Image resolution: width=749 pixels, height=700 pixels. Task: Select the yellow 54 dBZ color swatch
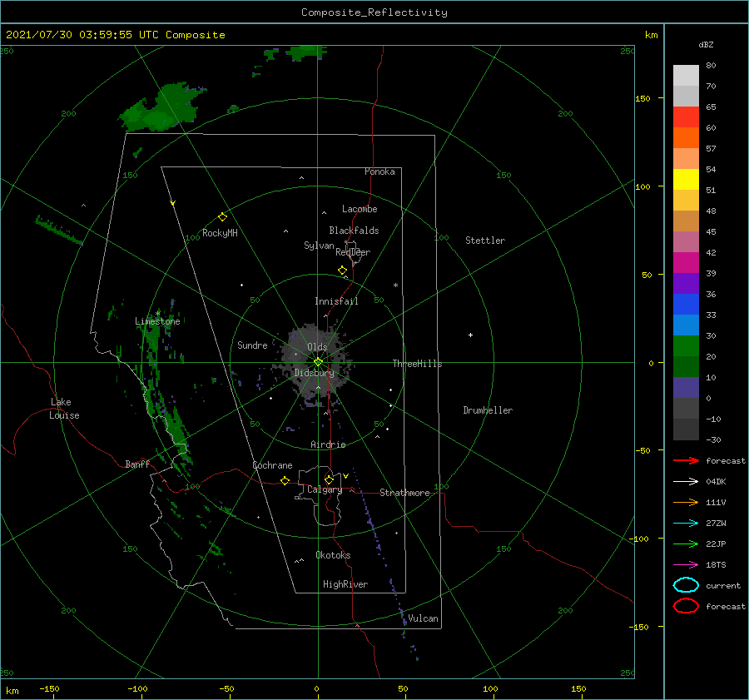coord(686,179)
